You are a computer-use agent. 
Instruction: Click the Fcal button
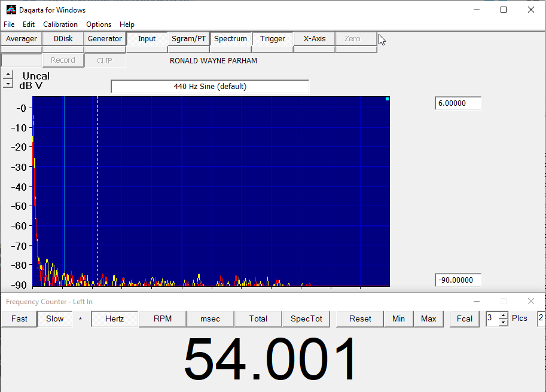point(465,318)
